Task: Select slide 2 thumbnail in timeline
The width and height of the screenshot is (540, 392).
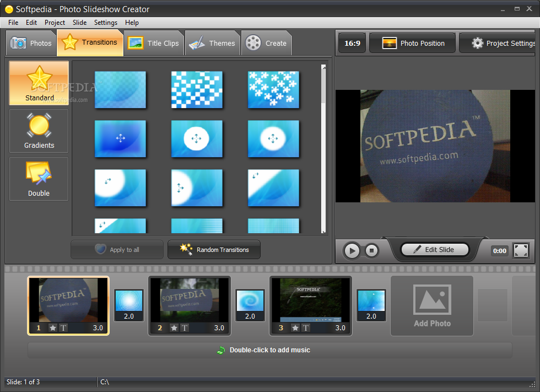Action: (x=190, y=305)
